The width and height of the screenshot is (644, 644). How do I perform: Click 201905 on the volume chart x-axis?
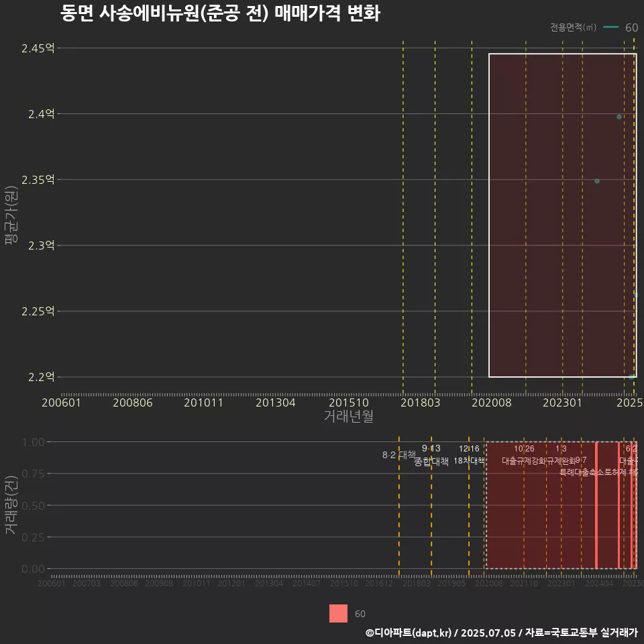[451, 583]
